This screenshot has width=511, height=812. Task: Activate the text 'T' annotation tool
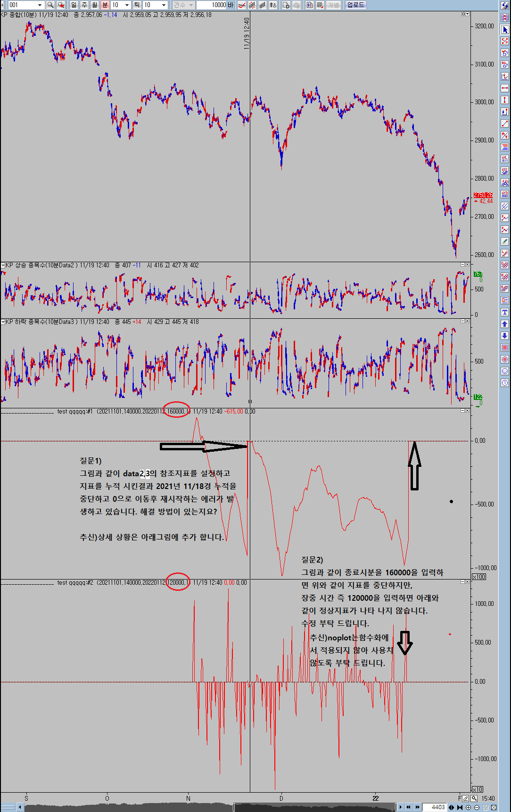pyautogui.click(x=505, y=312)
